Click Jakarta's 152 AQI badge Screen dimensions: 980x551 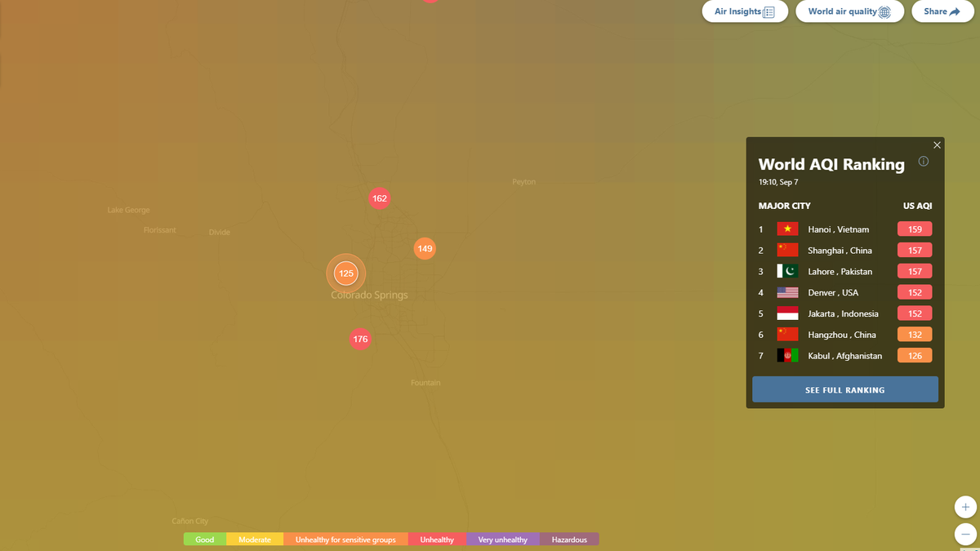tap(915, 313)
